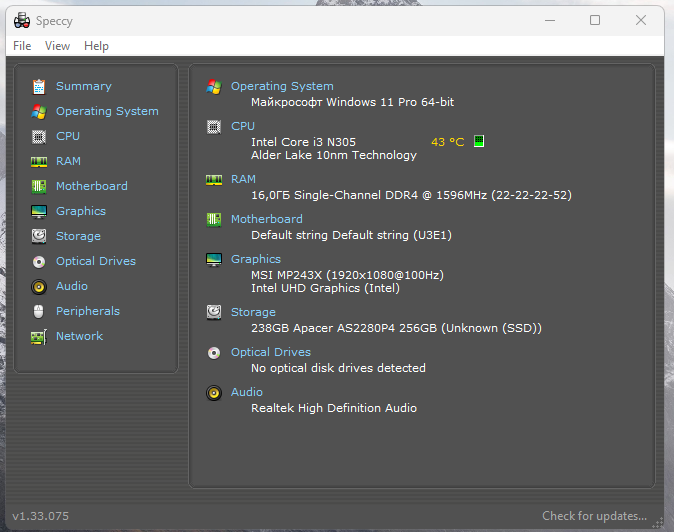
Task: Click the Speccy app icon in title bar
Action: [x=21, y=20]
